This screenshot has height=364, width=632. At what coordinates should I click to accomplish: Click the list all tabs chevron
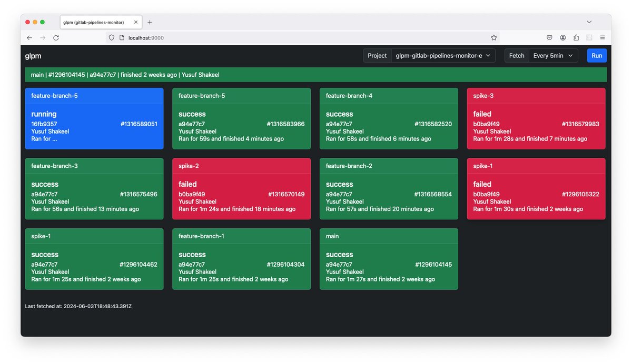coord(589,22)
